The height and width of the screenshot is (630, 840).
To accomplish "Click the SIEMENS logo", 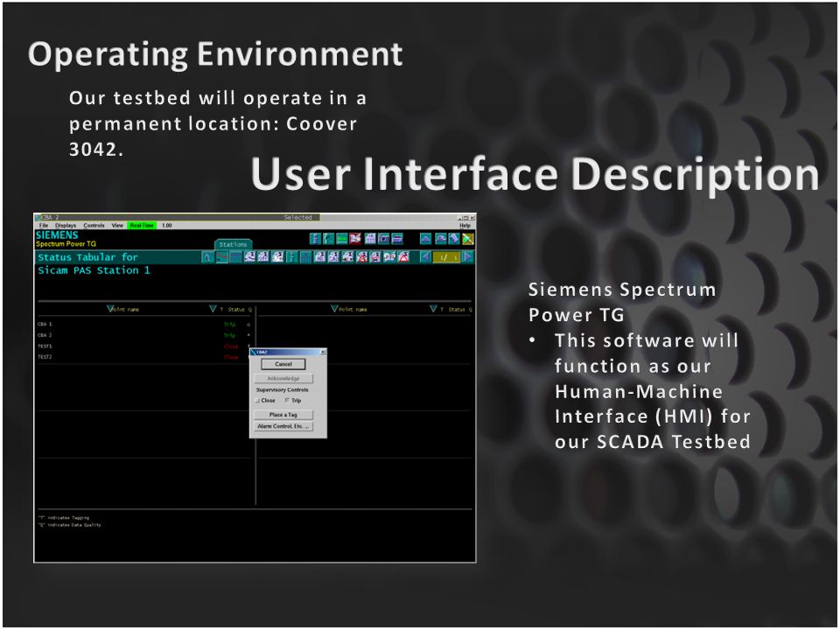I will (57, 234).
